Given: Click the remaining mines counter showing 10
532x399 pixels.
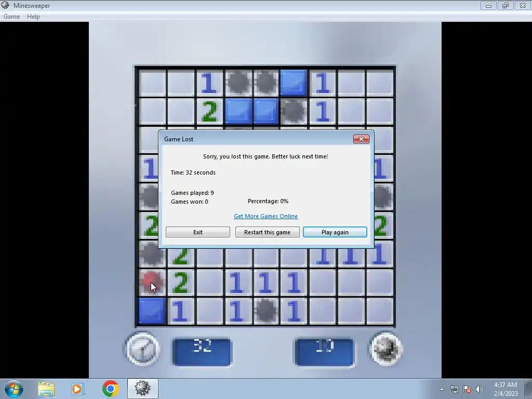Looking at the screenshot, I should click(325, 352).
